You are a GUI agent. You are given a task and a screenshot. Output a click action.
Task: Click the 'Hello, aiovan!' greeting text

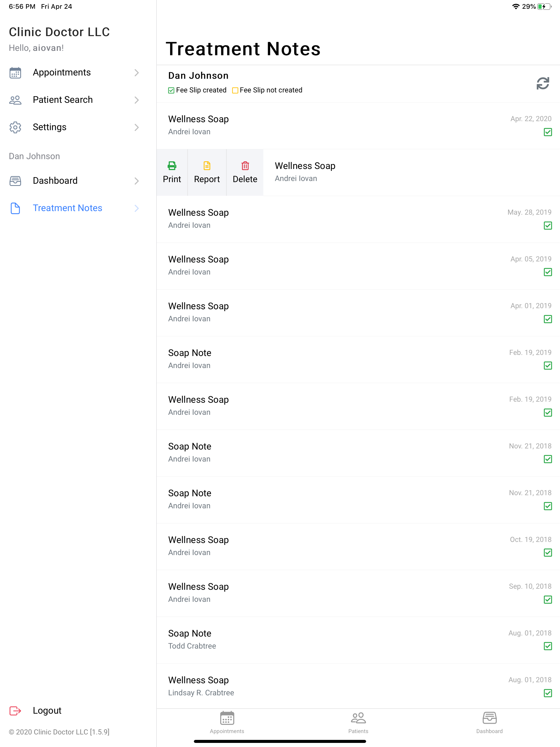click(36, 48)
